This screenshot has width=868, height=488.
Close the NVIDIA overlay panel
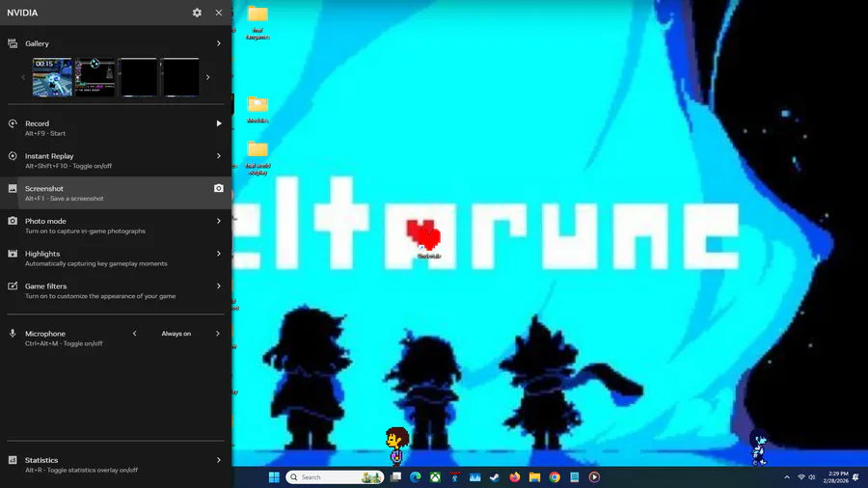219,13
